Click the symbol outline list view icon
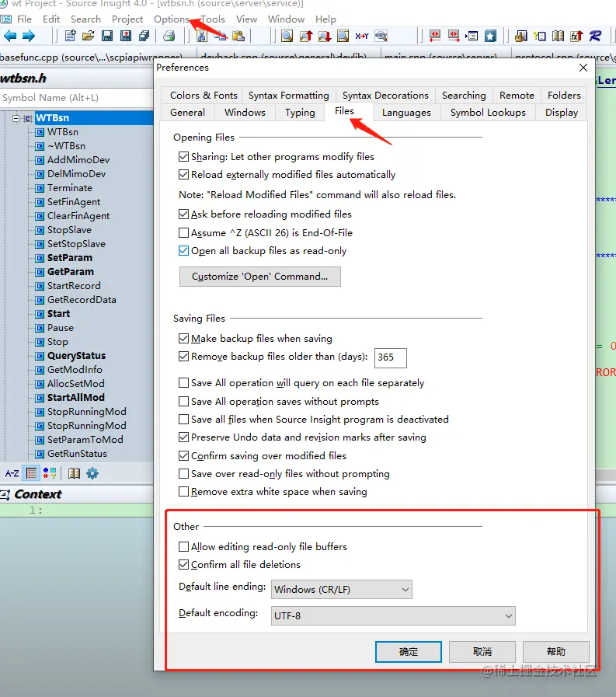Image resolution: width=616 pixels, height=697 pixels. click(x=32, y=473)
